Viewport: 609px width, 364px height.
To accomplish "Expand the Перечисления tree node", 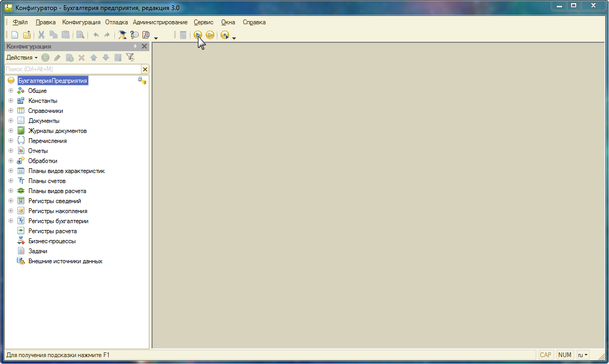I will (11, 140).
